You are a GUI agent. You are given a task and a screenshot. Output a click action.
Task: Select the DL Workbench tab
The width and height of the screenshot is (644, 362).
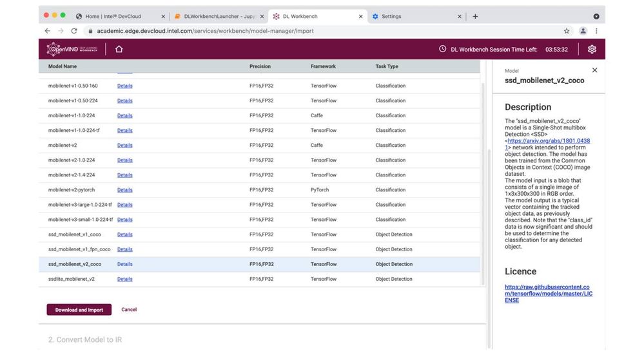[317, 16]
